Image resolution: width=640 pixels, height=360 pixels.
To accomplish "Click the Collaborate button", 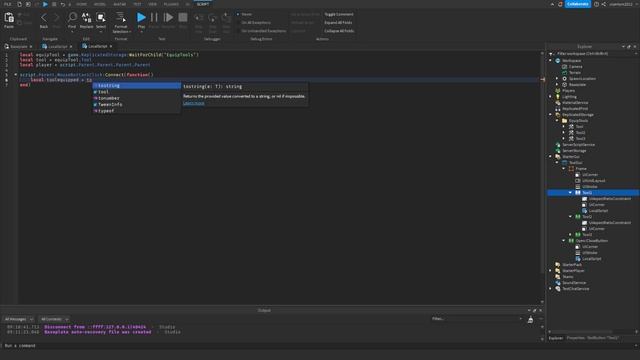I will click(578, 4).
